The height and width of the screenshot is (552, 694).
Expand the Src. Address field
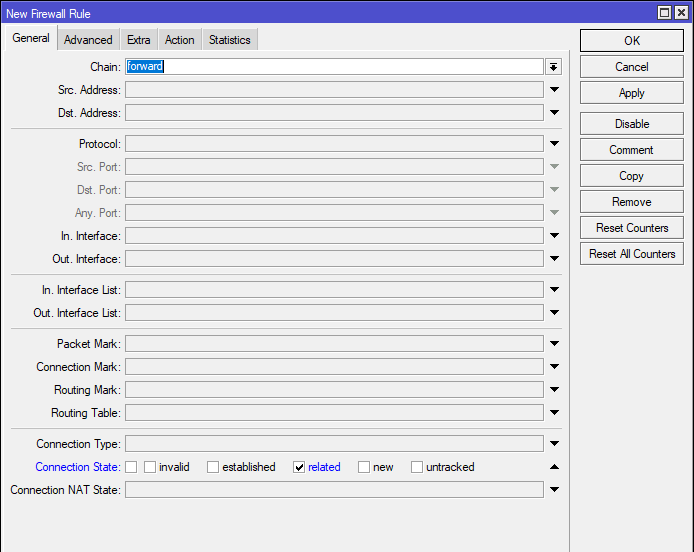click(554, 89)
